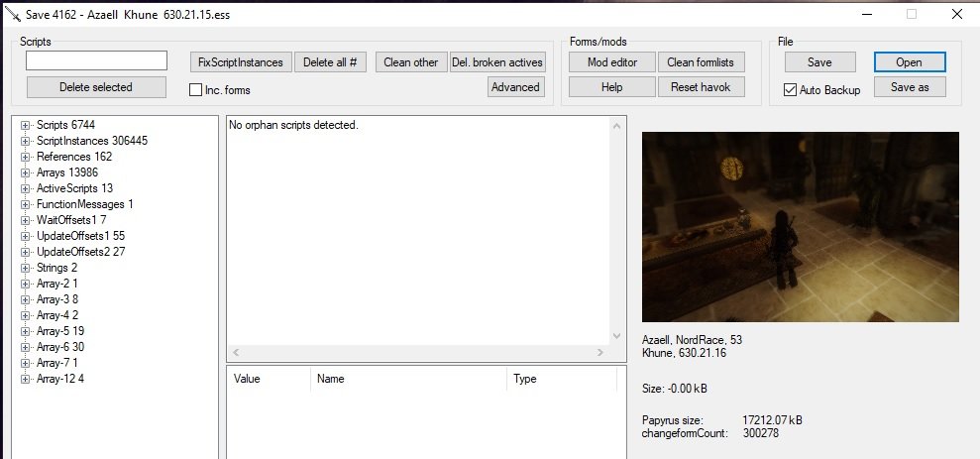Image resolution: width=980 pixels, height=459 pixels.
Task: Uncheck the Auto Backup checkbox
Action: point(790,90)
